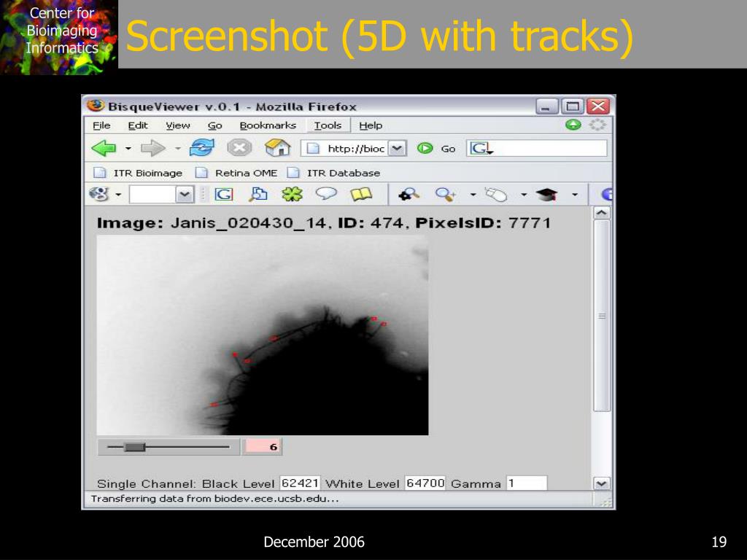Image resolution: width=747 pixels, height=560 pixels.
Task: Click the scrollbar up arrow
Action: click(602, 213)
